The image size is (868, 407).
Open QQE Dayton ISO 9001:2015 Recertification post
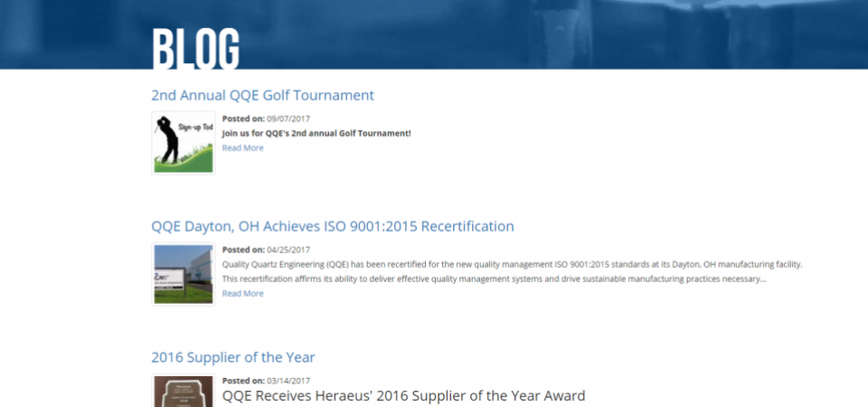tap(332, 226)
